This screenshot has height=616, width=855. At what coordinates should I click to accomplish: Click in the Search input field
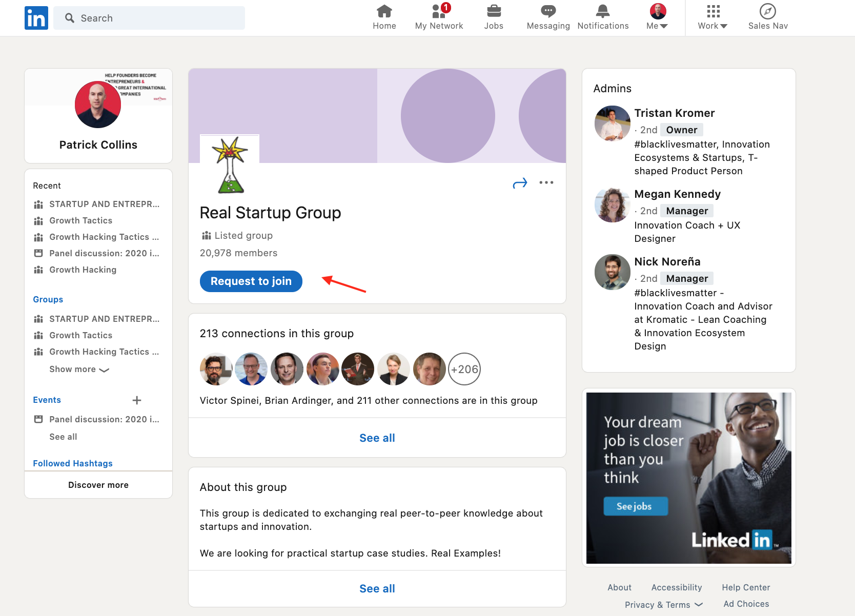(x=149, y=18)
